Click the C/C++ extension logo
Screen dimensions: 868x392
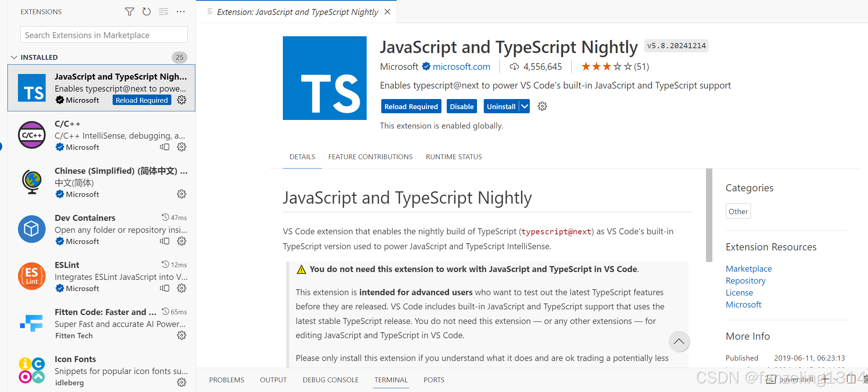32,135
